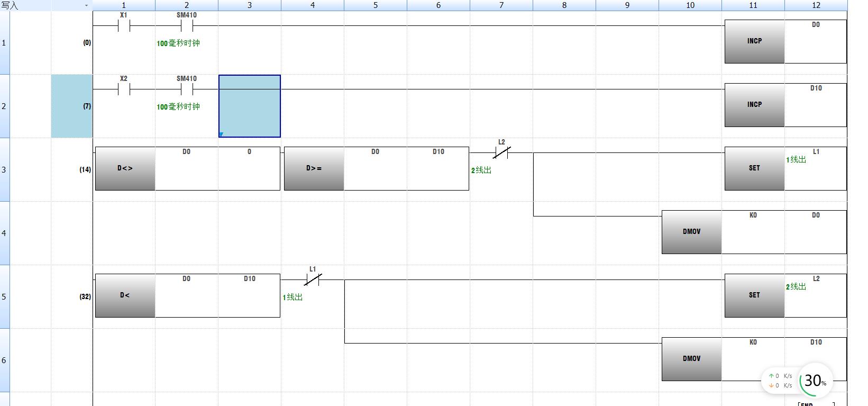Select the L1 normally-closed contact

click(x=312, y=280)
